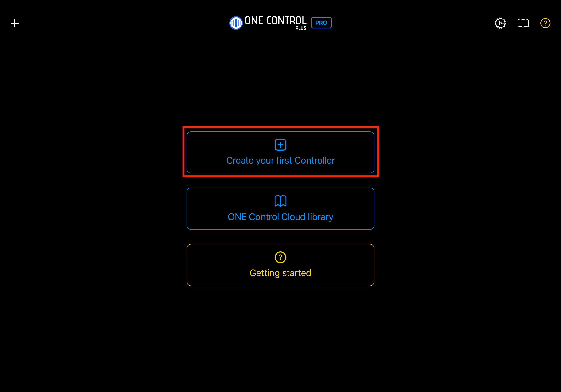Expand the Controller creation options

coord(280,153)
